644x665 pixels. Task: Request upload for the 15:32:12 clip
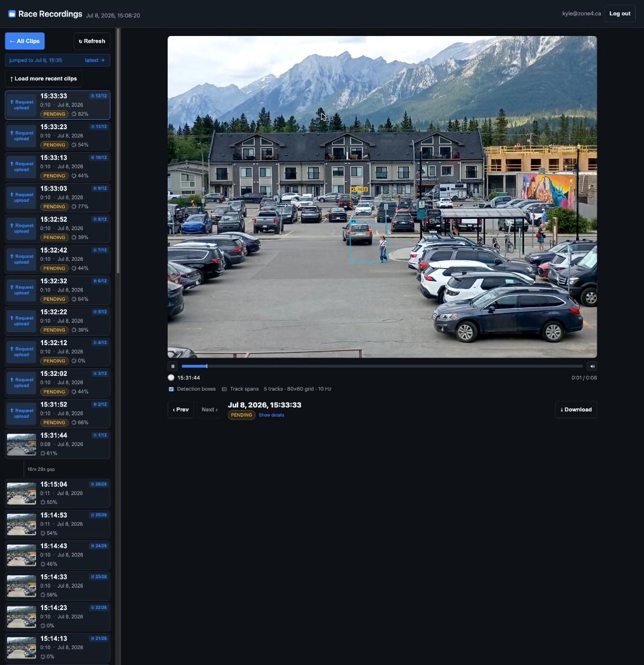(22, 352)
